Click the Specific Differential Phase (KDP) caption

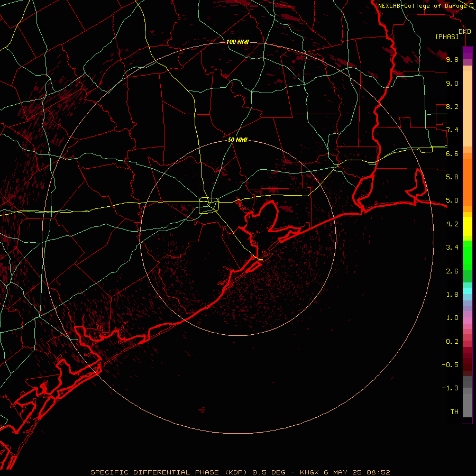coord(168,472)
